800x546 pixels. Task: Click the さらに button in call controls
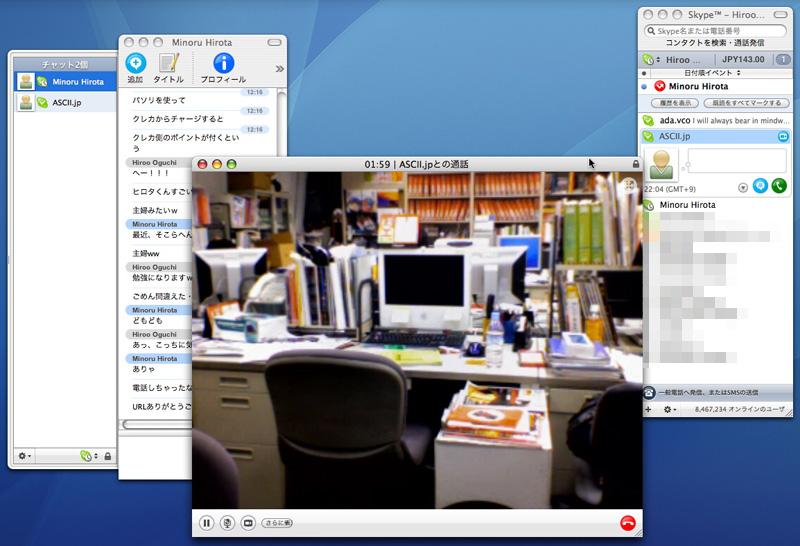click(x=277, y=523)
